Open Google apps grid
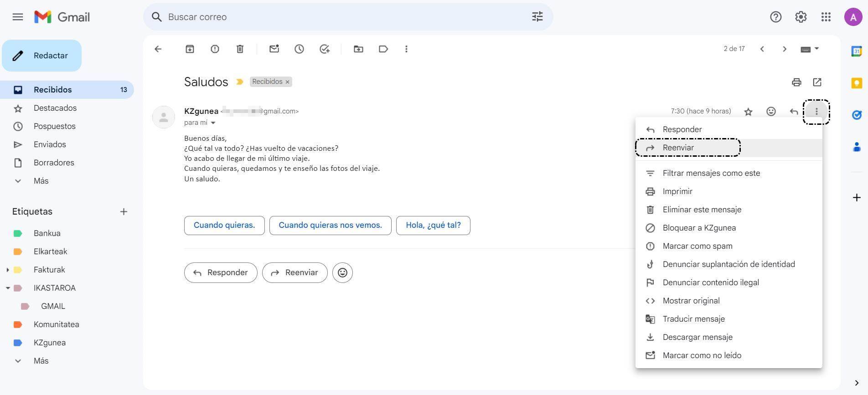 (826, 17)
